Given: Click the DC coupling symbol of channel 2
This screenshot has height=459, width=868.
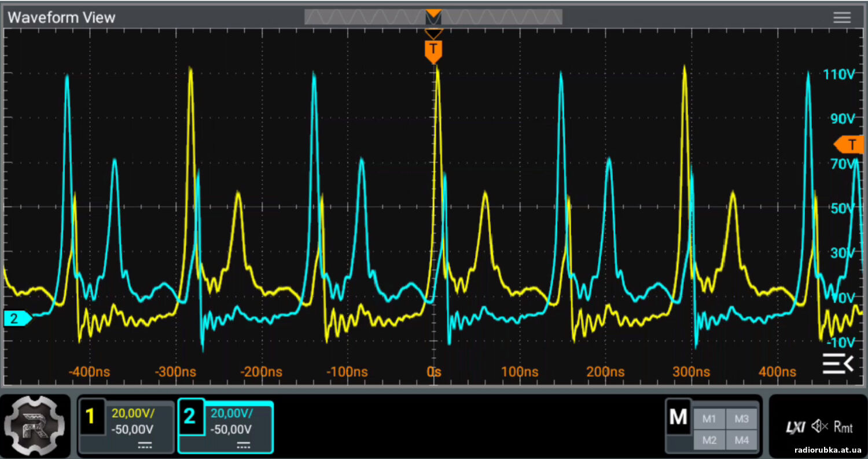Looking at the screenshot, I should (244, 445).
